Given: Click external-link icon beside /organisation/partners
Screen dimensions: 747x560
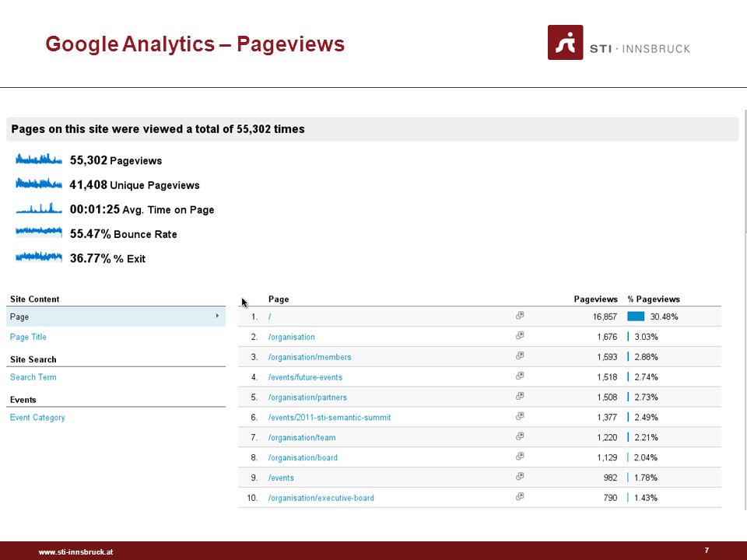Looking at the screenshot, I should (520, 396).
